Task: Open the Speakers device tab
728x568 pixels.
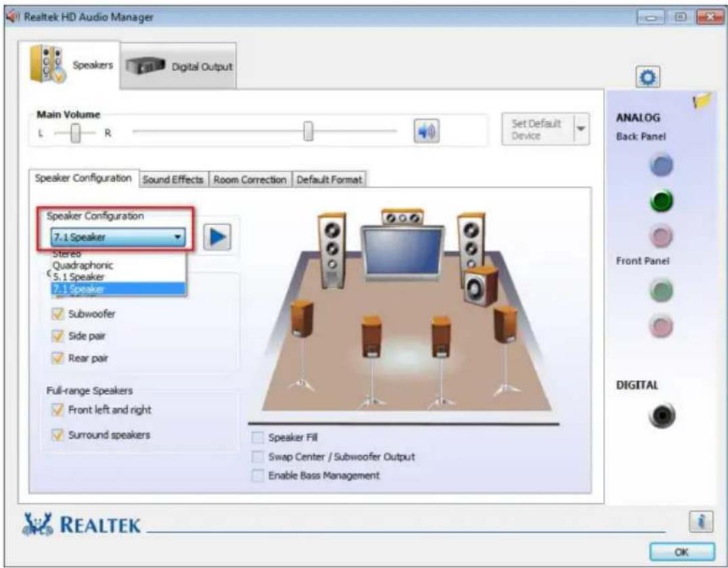Action: click(x=70, y=65)
